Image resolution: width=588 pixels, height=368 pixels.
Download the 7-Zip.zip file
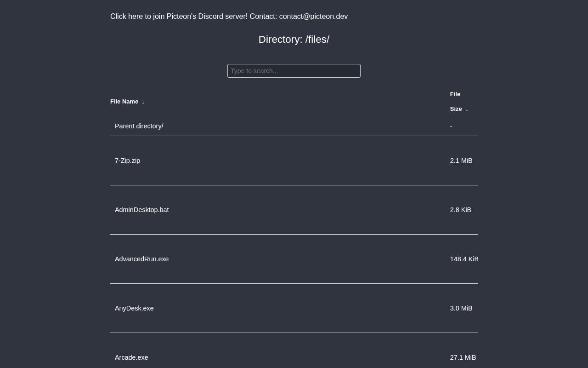coord(127,161)
